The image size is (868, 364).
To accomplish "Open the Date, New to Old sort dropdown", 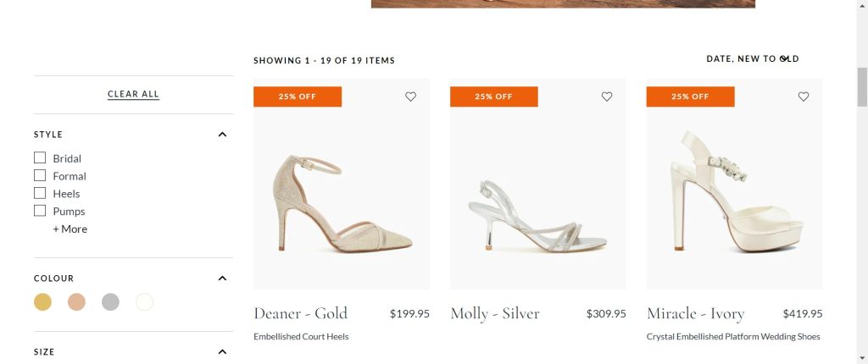I will tap(752, 59).
